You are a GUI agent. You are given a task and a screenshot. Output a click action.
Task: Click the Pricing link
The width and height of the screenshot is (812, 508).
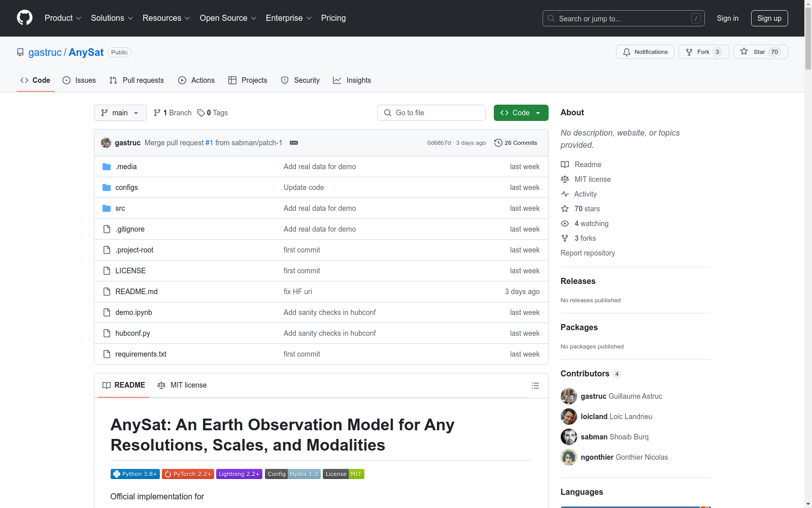pyautogui.click(x=333, y=18)
